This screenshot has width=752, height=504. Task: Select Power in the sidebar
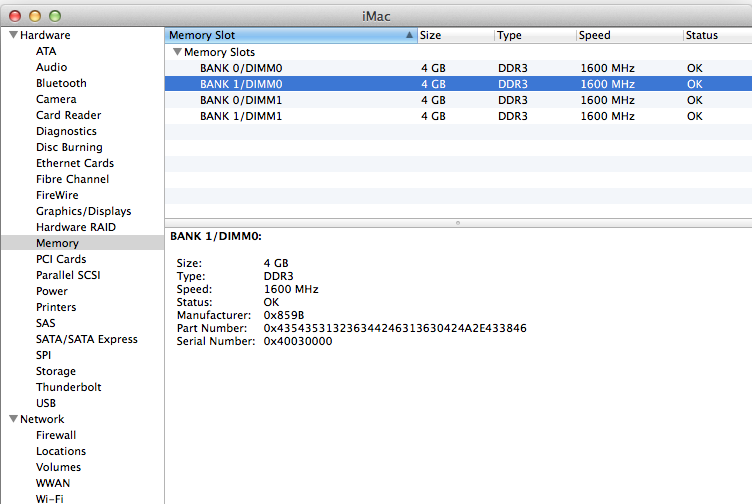(x=52, y=291)
